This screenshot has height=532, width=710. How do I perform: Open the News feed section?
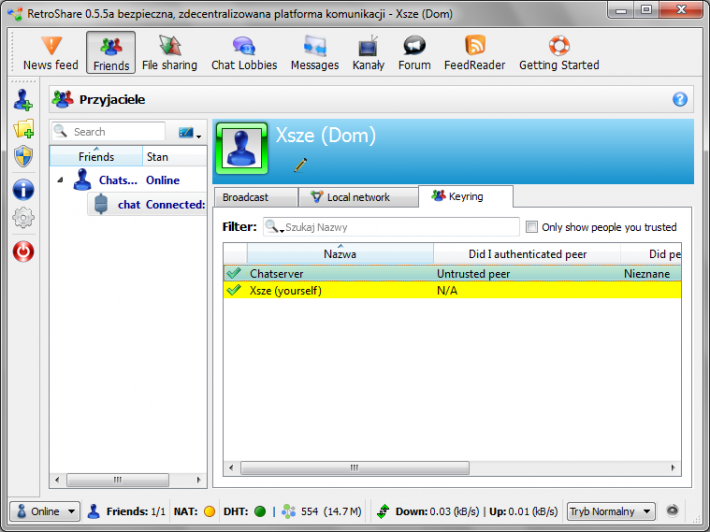pyautogui.click(x=51, y=53)
